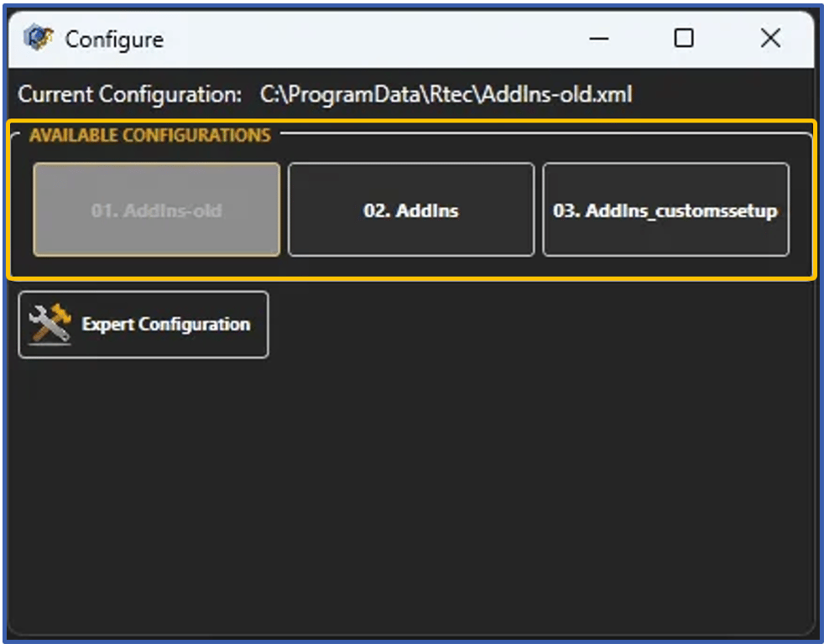Viewport: 824px width, 644px height.
Task: Minimize the Configure window
Action: pyautogui.click(x=598, y=39)
